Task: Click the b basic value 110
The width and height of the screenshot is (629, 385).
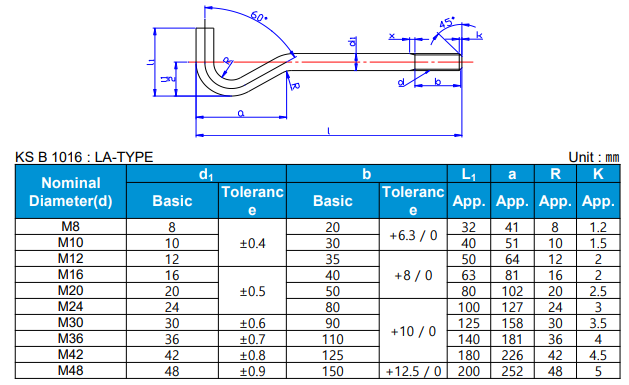Action: pos(333,340)
